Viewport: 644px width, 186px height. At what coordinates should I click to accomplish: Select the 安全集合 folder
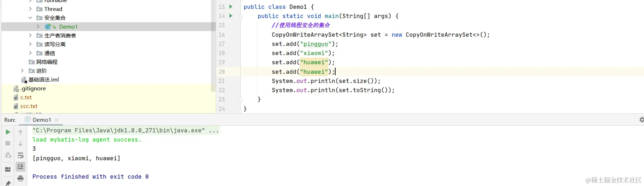click(55, 18)
